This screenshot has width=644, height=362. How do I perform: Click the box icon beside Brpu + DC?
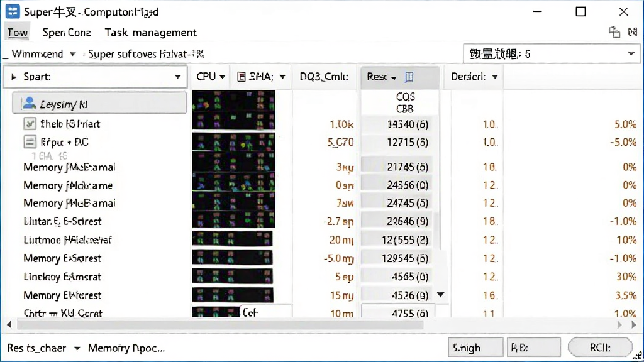[x=30, y=142]
